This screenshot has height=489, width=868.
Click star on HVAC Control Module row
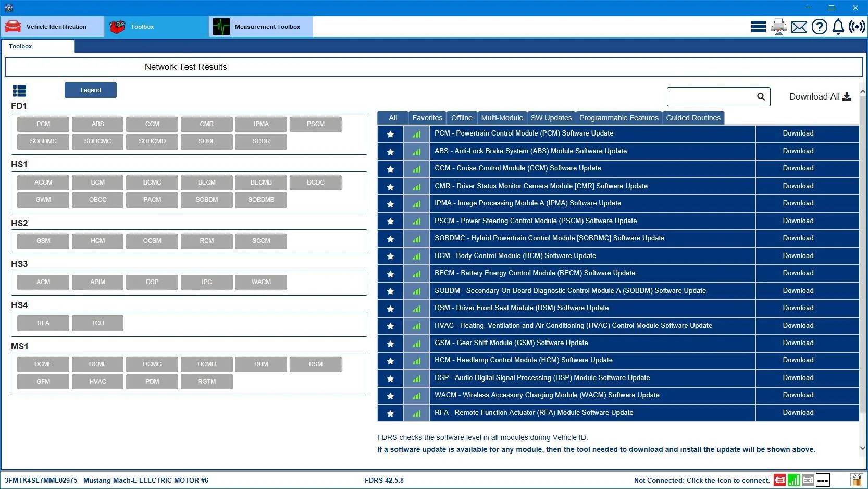tap(390, 326)
